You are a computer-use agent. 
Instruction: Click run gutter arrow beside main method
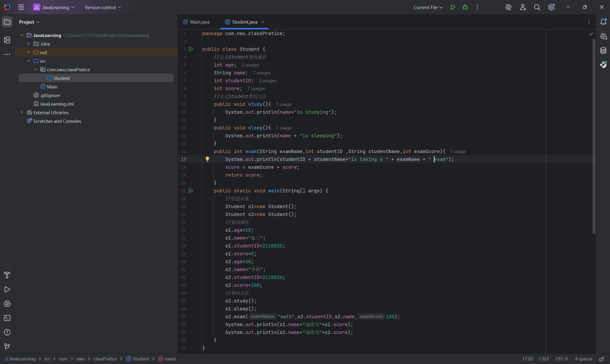pyautogui.click(x=191, y=191)
